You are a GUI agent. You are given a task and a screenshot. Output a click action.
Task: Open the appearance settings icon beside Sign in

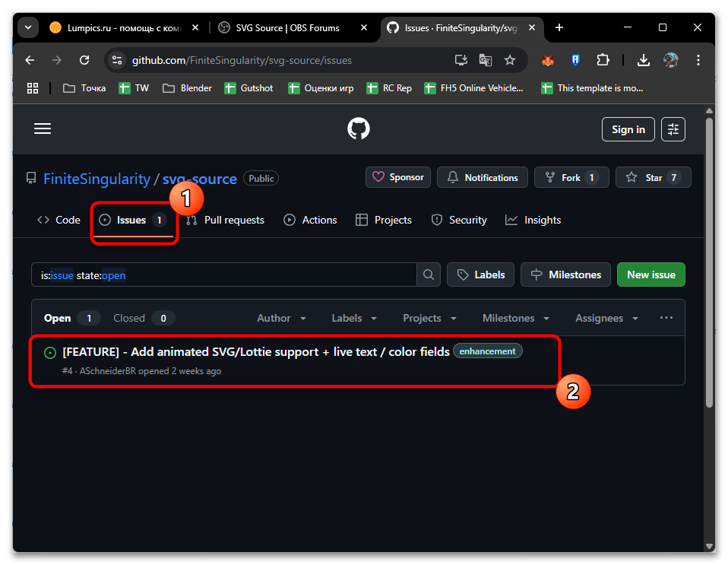pyautogui.click(x=673, y=129)
